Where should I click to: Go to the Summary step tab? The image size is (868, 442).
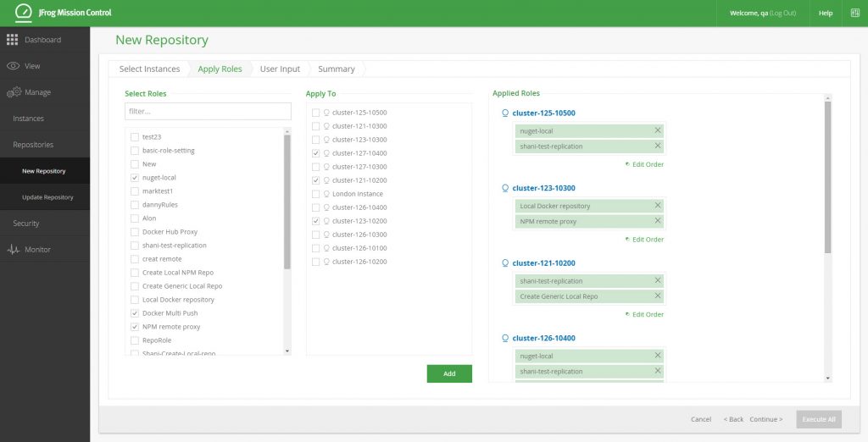(x=336, y=69)
